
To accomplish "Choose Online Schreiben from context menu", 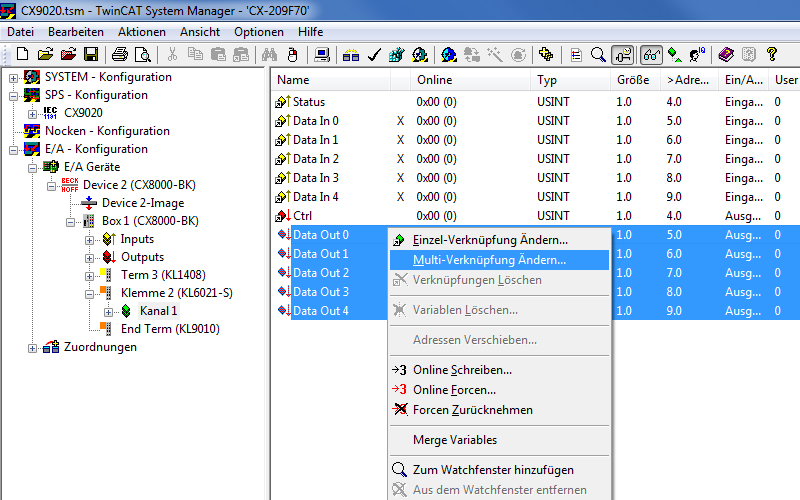I will coord(499,370).
